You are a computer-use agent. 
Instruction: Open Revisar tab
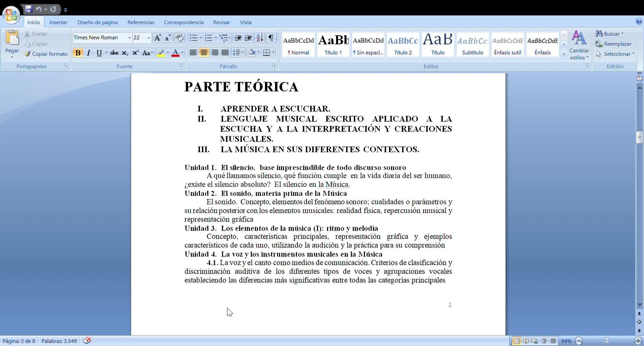pos(221,22)
